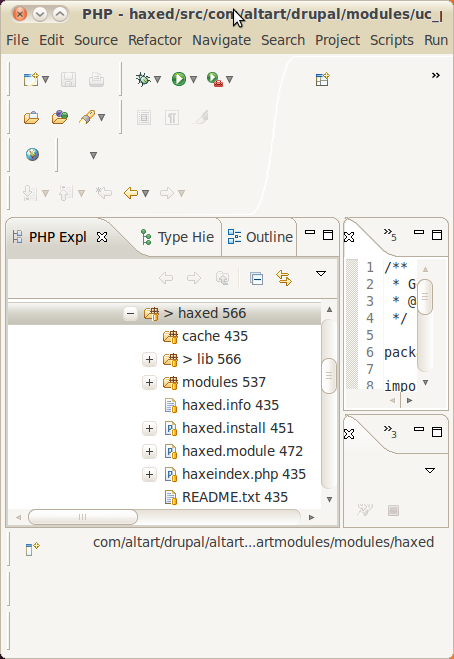Viewport: 454px width, 659px height.
Task: Minimize the PHP Explorer panel
Action: pyautogui.click(x=310, y=232)
